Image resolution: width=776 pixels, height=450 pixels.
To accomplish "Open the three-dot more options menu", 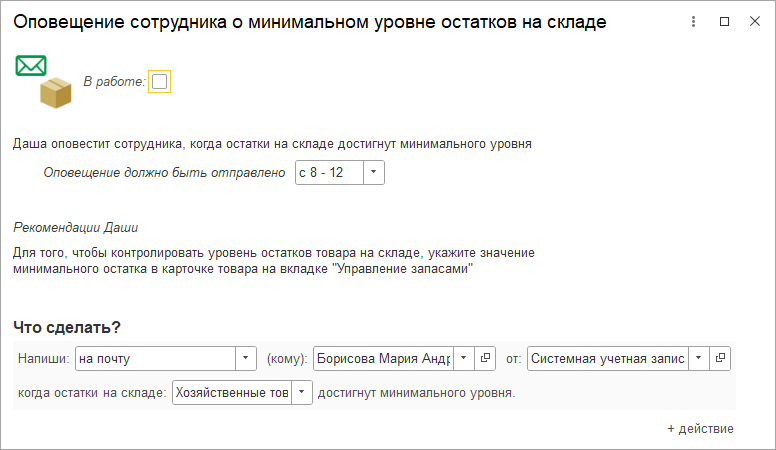I will [x=693, y=21].
